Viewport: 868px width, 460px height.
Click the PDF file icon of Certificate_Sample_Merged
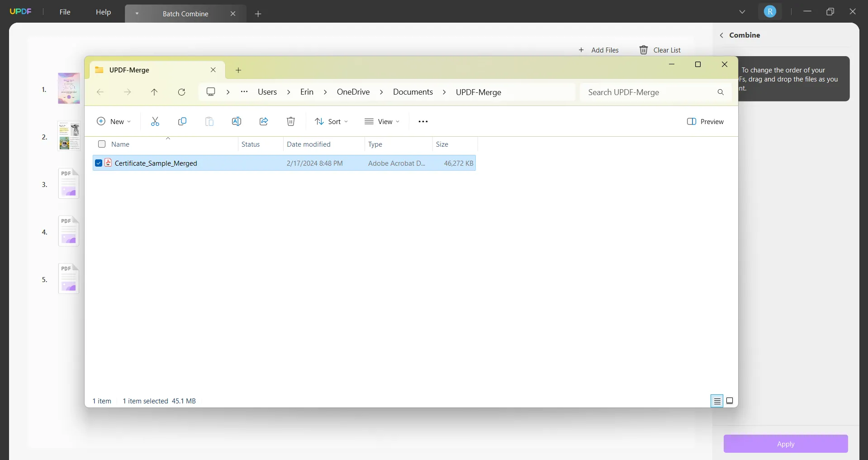[x=108, y=163]
